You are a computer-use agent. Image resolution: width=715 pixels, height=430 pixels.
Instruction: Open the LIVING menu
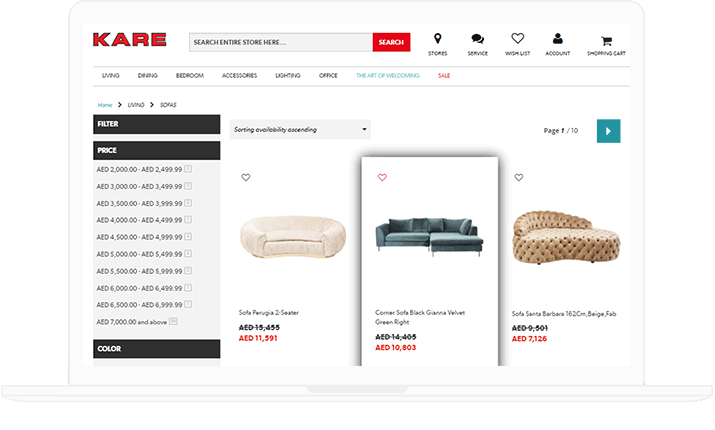click(111, 76)
